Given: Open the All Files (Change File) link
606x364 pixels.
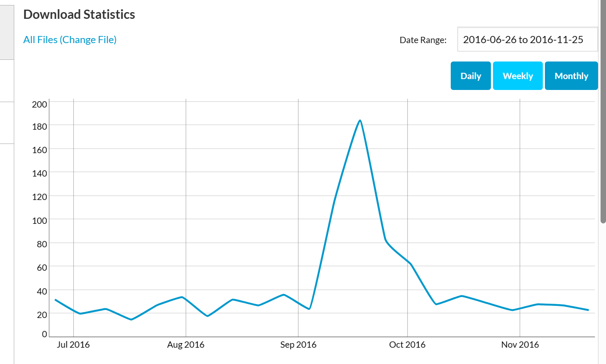Looking at the screenshot, I should 70,40.
